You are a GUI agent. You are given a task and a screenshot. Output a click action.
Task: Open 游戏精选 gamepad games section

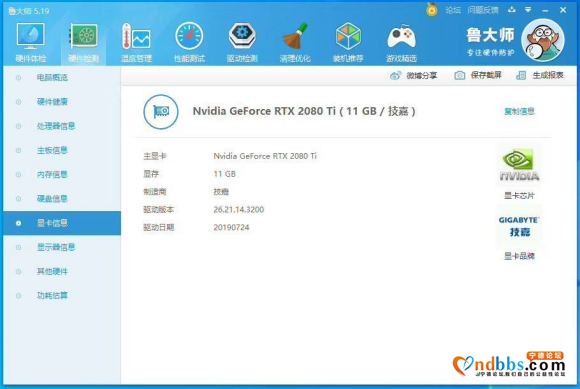401,43
